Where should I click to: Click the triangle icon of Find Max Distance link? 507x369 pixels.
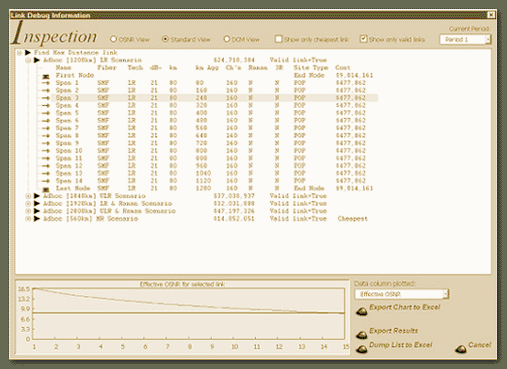pyautogui.click(x=28, y=53)
